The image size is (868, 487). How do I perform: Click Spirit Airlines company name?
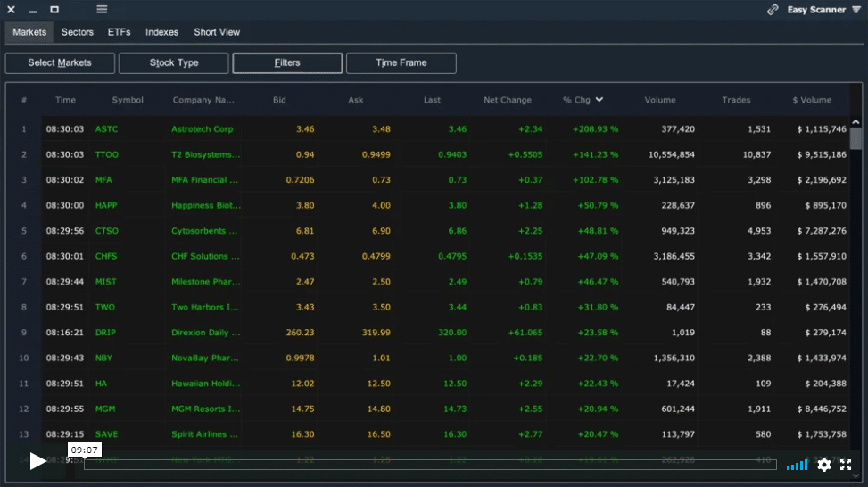point(204,434)
